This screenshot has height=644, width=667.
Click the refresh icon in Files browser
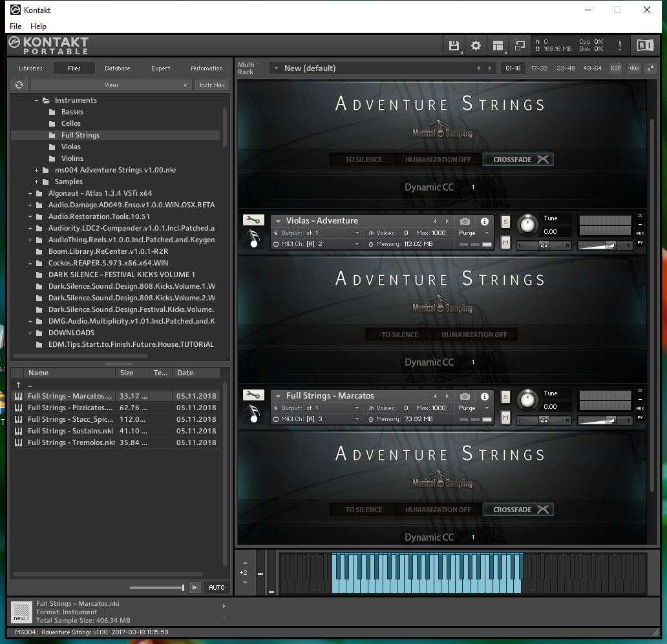[x=19, y=85]
